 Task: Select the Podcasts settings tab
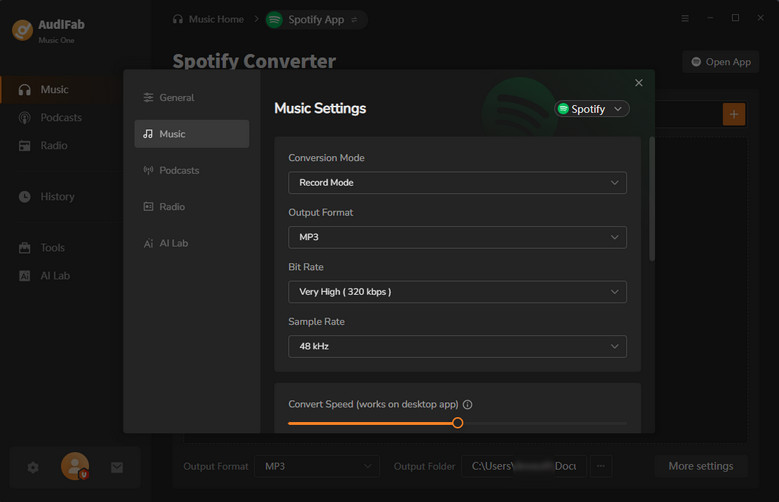click(x=192, y=170)
